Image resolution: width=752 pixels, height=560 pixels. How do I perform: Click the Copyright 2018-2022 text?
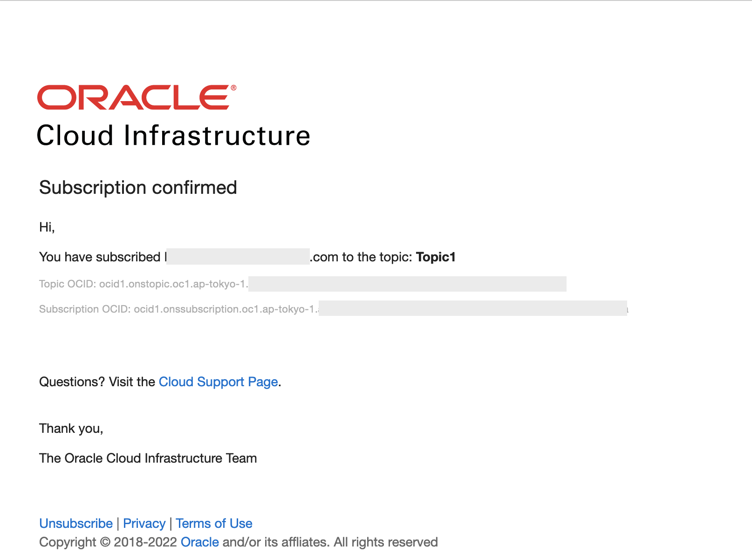pyautogui.click(x=108, y=542)
